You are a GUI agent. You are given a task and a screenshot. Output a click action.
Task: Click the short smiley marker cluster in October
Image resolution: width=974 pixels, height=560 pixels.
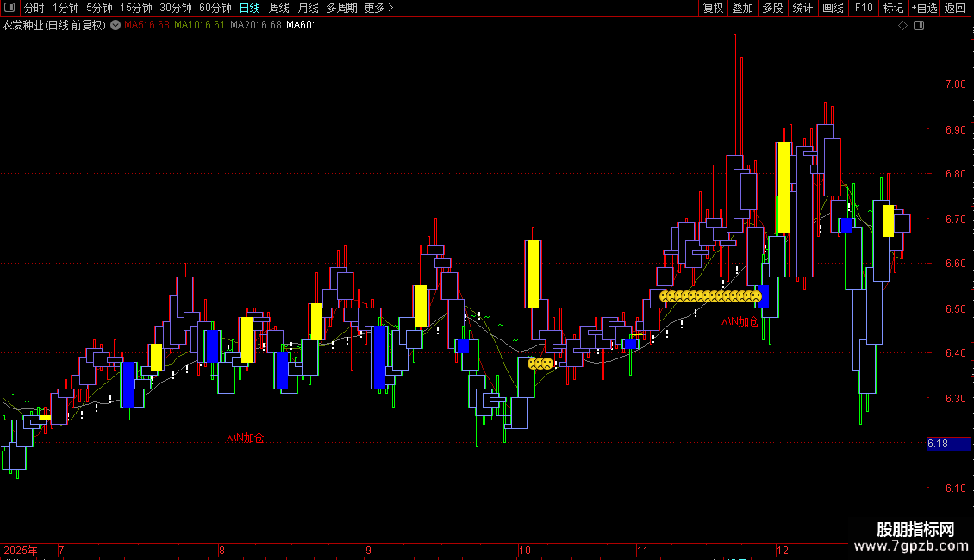point(540,364)
